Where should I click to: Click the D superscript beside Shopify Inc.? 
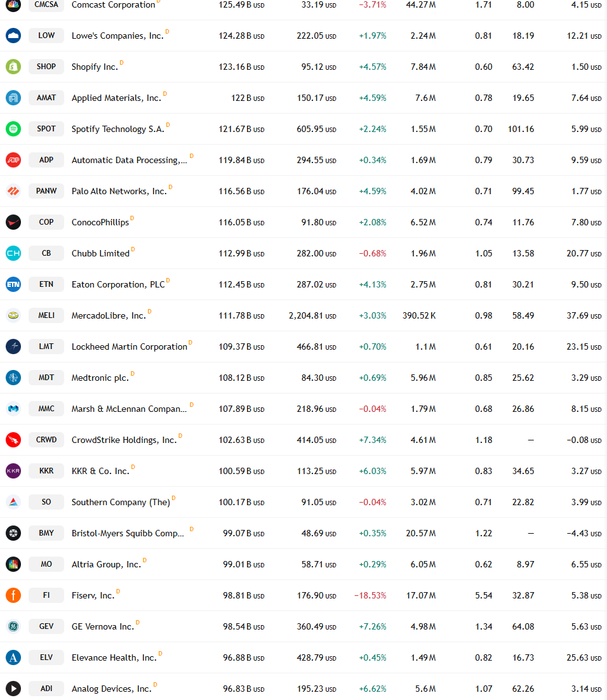[x=121, y=62]
